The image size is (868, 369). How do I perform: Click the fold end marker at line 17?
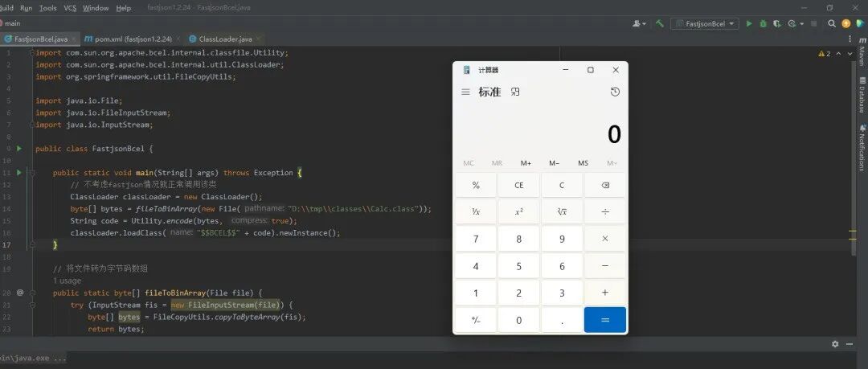(31, 244)
